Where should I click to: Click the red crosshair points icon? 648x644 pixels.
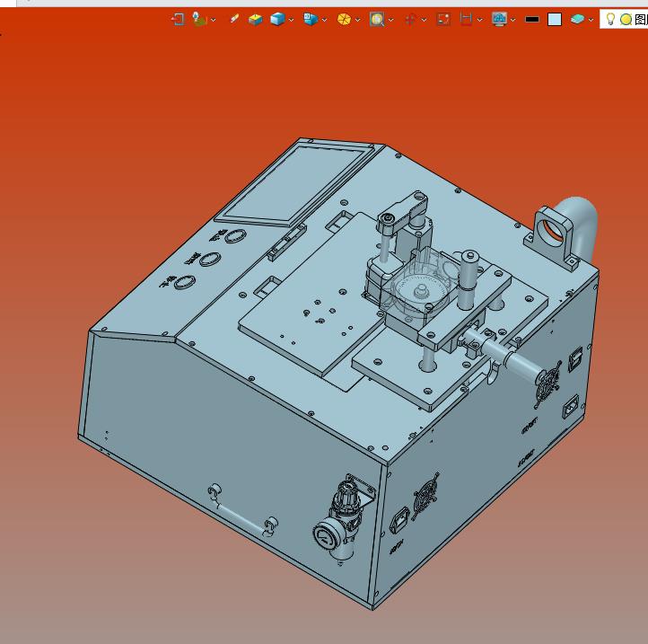pos(410,20)
